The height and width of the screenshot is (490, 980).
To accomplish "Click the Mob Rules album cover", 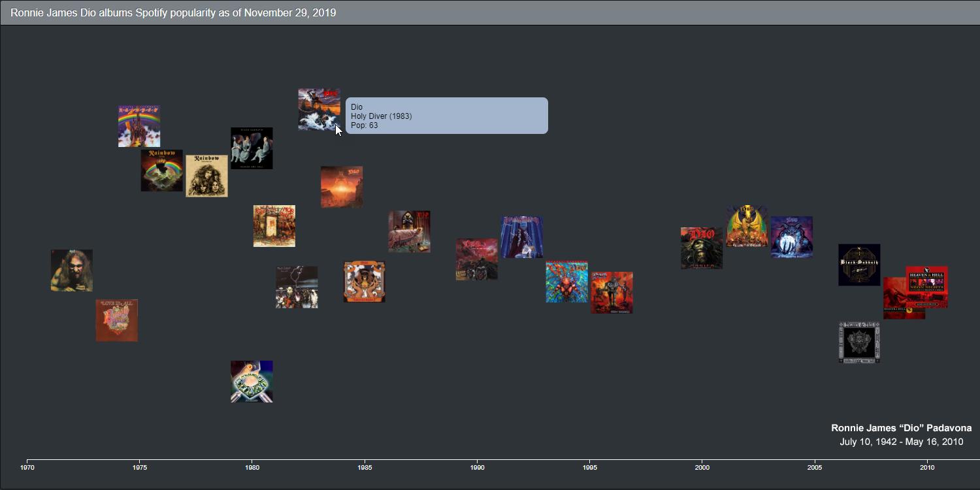I will (x=274, y=226).
